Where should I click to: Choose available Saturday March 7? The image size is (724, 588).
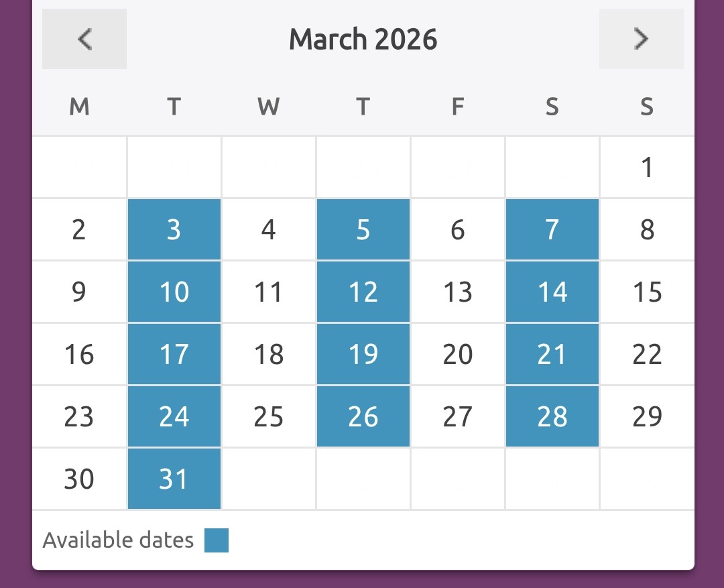pyautogui.click(x=552, y=229)
